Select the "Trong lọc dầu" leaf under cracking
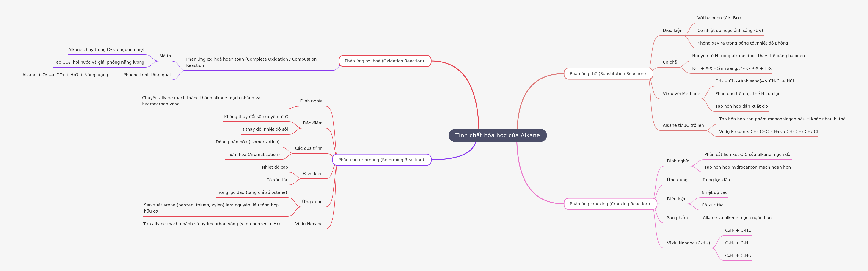Image resolution: width=868 pixels, height=271 pixels. [x=716, y=180]
